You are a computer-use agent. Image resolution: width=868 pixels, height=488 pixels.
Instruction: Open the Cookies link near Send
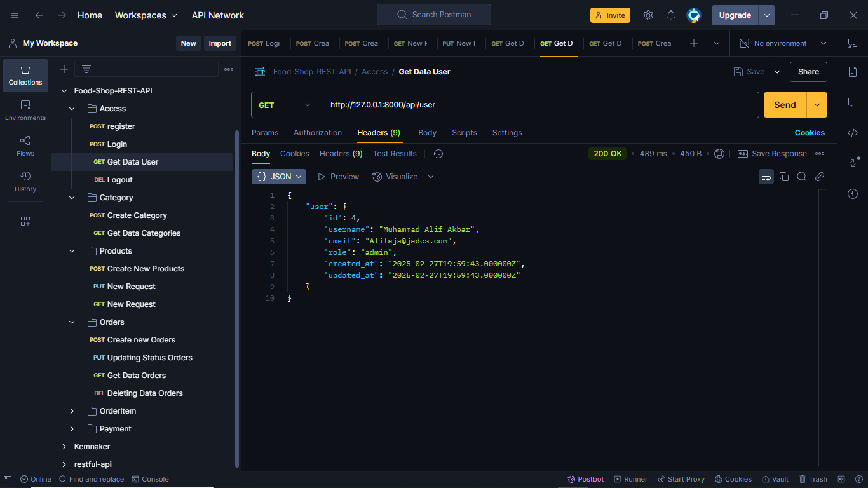pos(810,133)
